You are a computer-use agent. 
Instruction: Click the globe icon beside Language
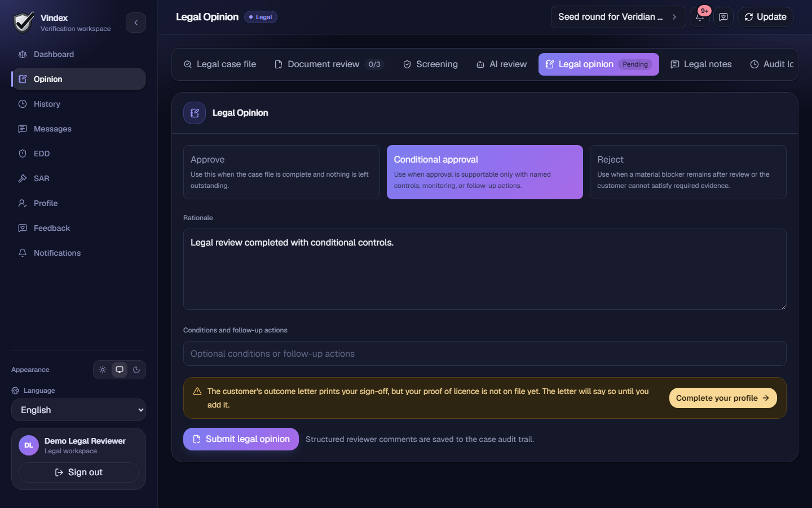15,391
